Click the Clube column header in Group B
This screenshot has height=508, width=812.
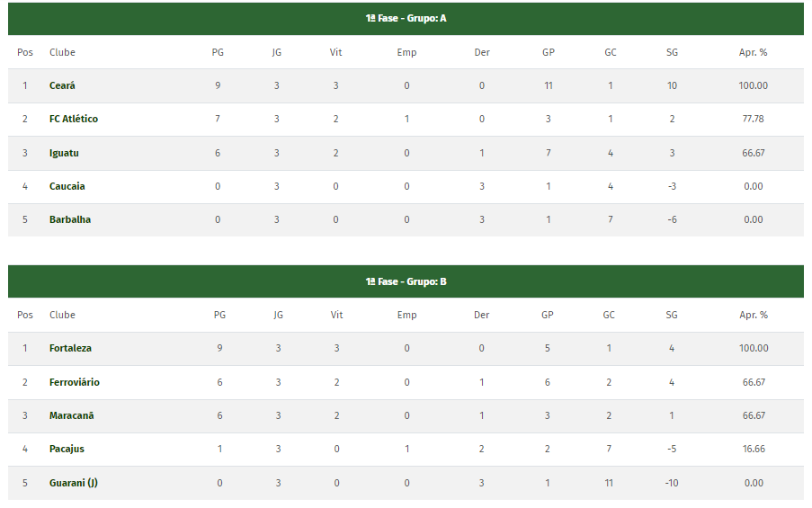62,315
